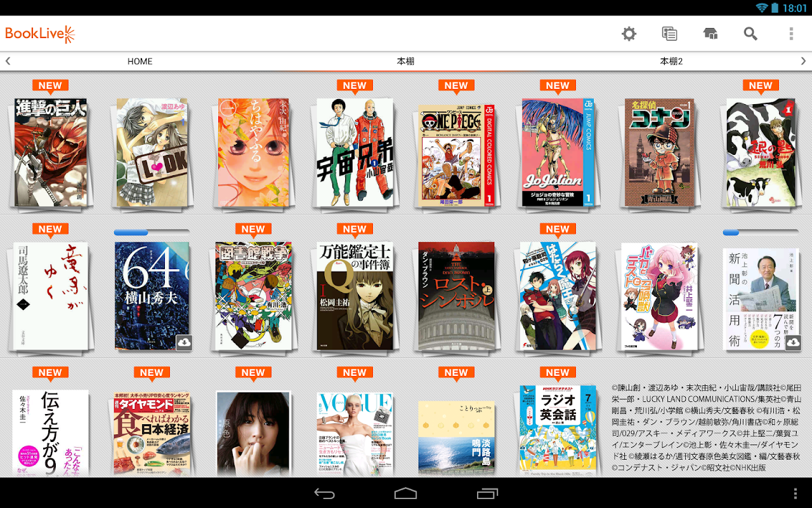The height and width of the screenshot is (508, 812).
Task: Open 伝え方が9割 book cover
Action: tap(51, 433)
